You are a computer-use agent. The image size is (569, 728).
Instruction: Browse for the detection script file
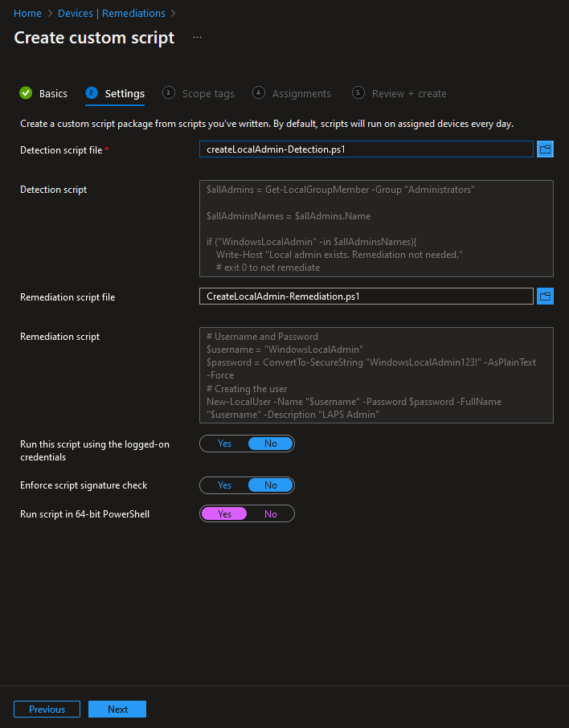[545, 149]
